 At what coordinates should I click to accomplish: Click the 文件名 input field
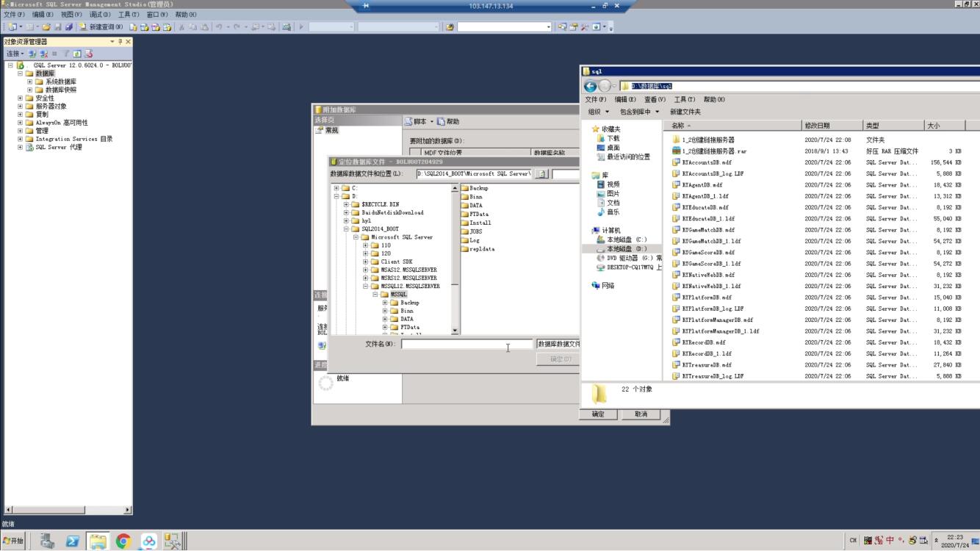pos(466,344)
